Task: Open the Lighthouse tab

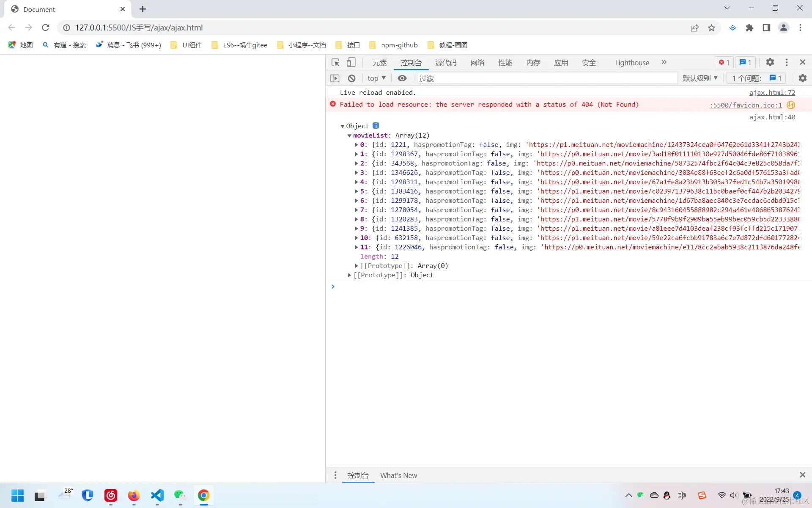Action: coord(632,63)
